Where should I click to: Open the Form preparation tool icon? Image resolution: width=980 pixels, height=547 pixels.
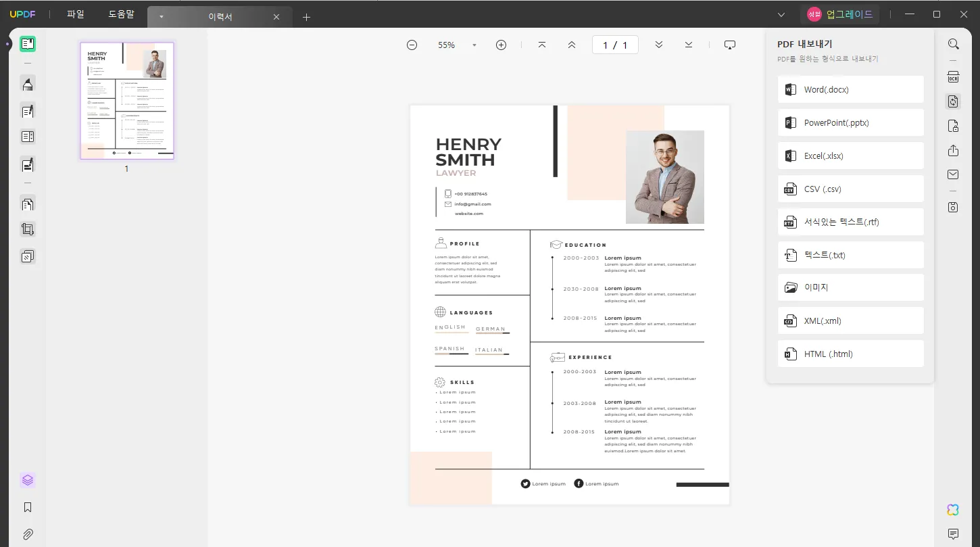28,164
